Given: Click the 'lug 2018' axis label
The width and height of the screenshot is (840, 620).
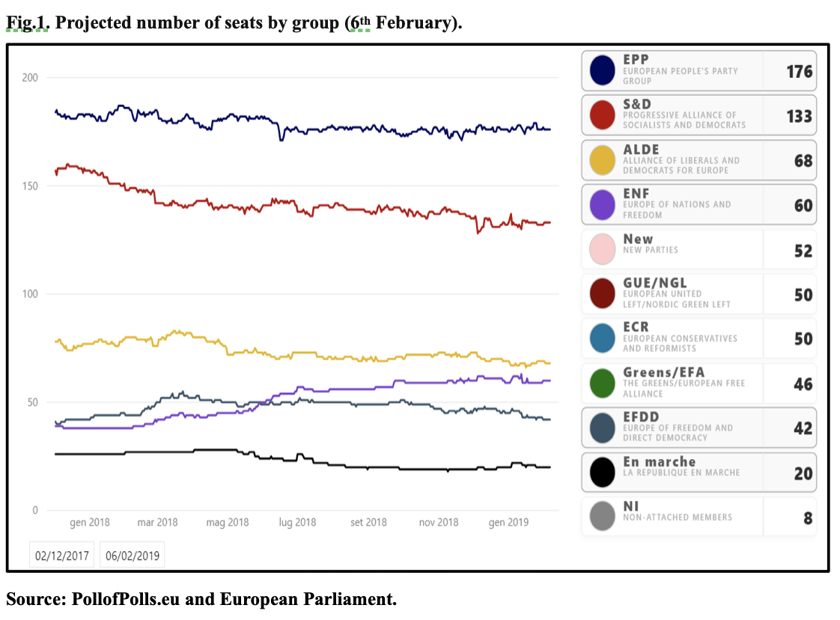Looking at the screenshot, I should [x=296, y=523].
